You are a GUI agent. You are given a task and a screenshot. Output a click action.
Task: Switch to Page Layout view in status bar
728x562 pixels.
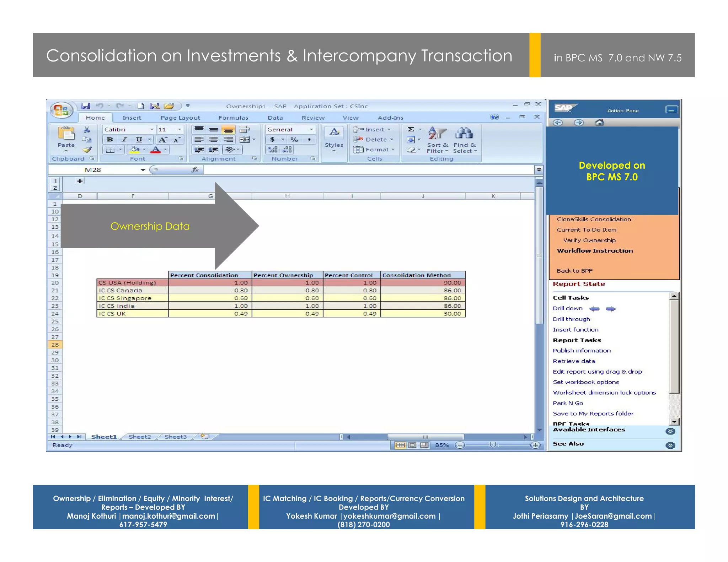[x=412, y=445]
